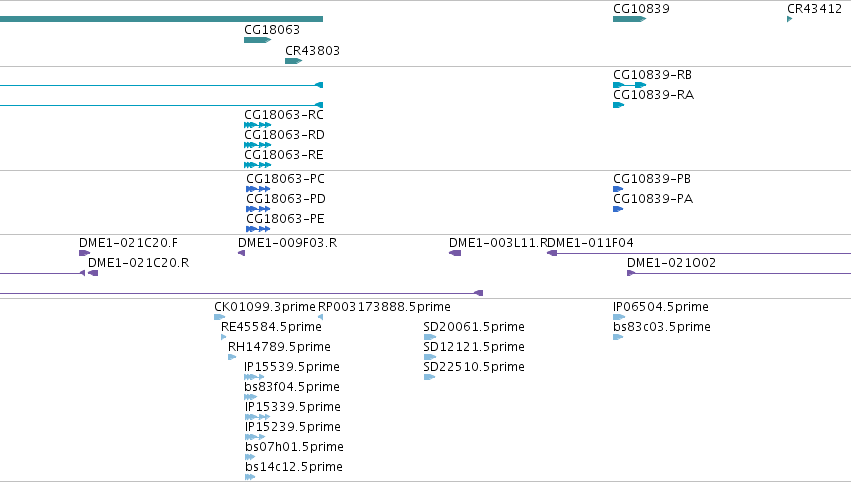The height and width of the screenshot is (482, 851).
Task: Select transcript CG18063-RC
Action: (257, 125)
